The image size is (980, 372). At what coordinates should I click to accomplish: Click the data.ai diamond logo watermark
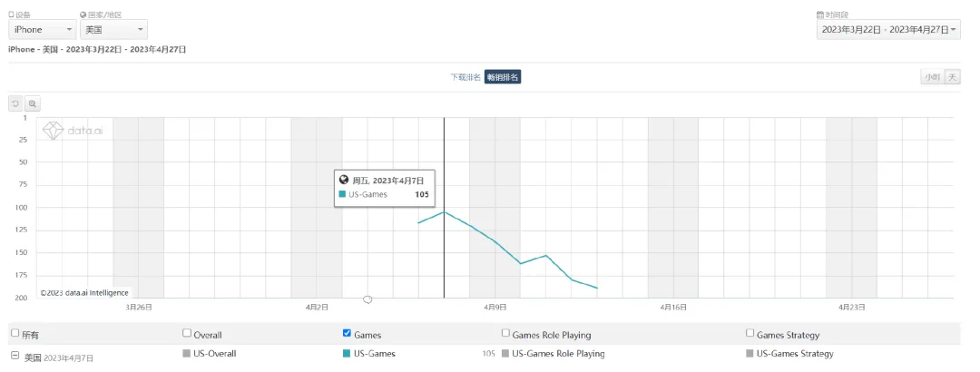pyautogui.click(x=54, y=132)
